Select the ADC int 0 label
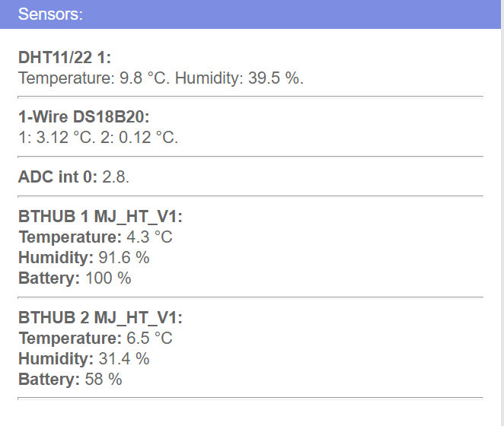This screenshot has width=504, height=426. pos(58,176)
